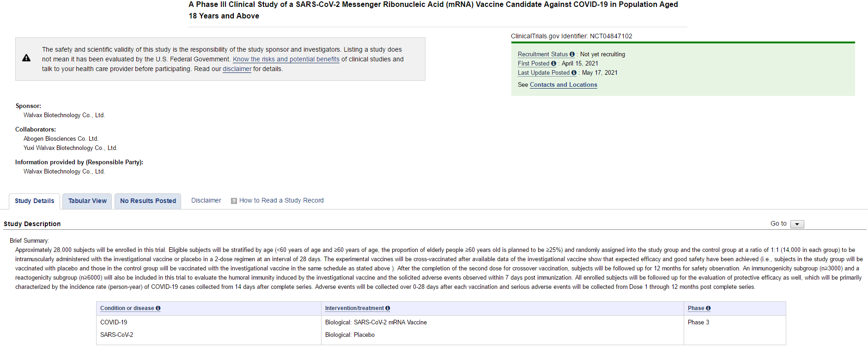Click info icon in Intervention/treatment header

(388, 308)
